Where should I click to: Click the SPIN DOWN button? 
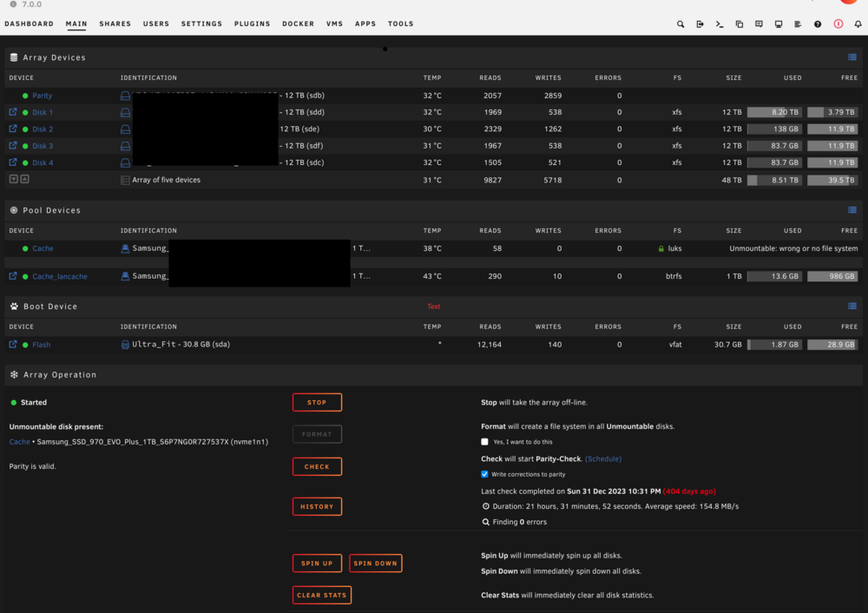pyautogui.click(x=375, y=564)
